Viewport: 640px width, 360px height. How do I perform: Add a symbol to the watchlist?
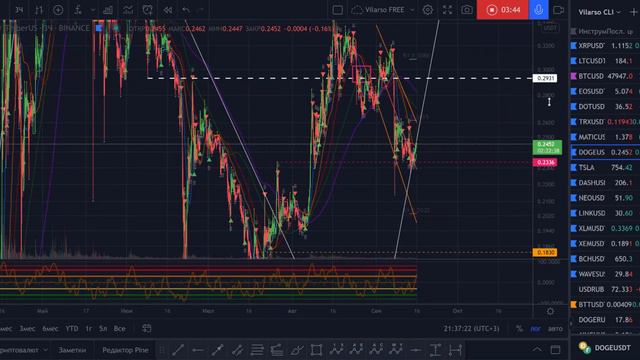[x=633, y=12]
